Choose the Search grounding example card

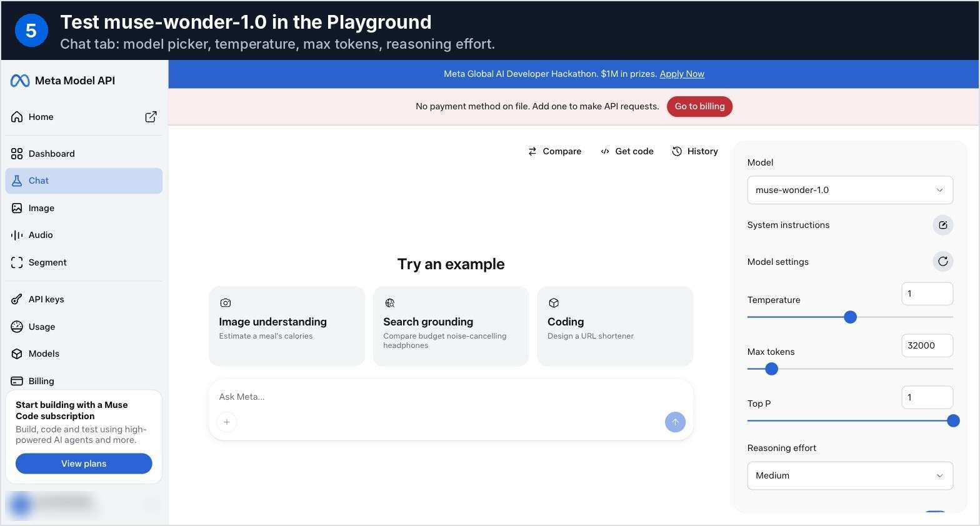click(x=451, y=326)
